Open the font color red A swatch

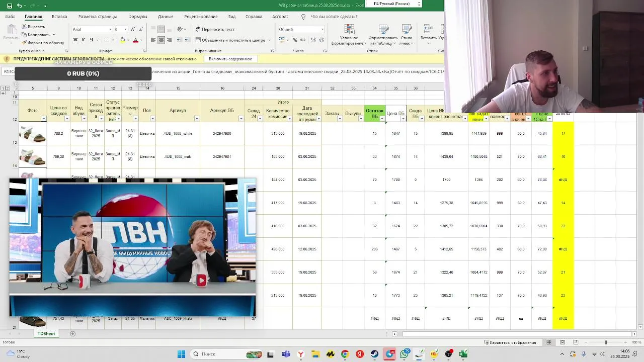[135, 40]
